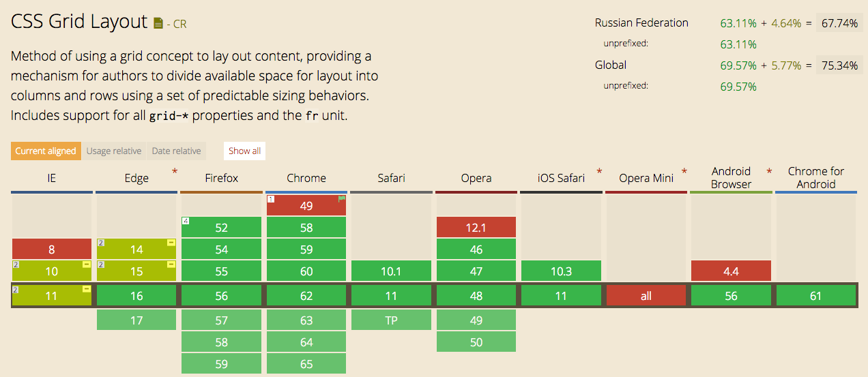Select the Current aligned view
Screen dimensions: 868x377
(x=46, y=151)
